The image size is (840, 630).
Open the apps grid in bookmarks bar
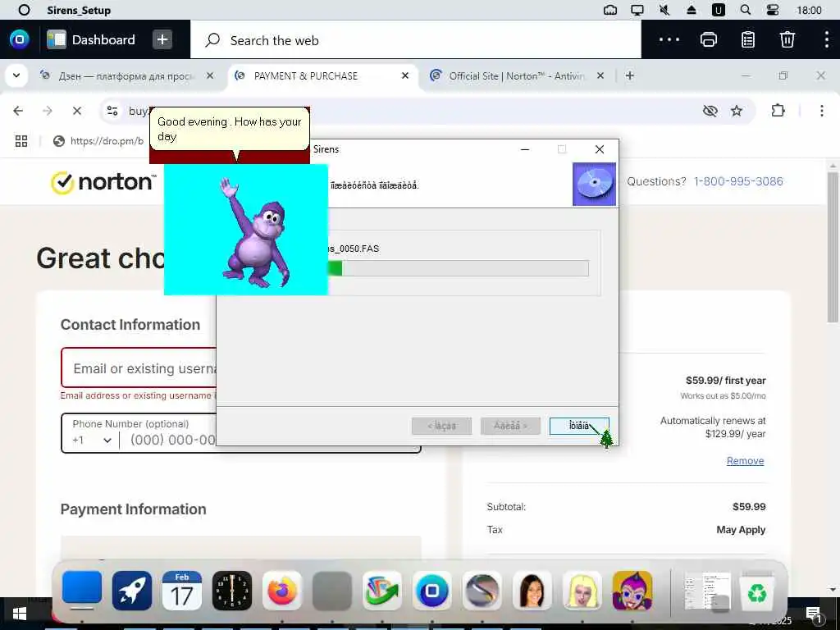pyautogui.click(x=21, y=141)
